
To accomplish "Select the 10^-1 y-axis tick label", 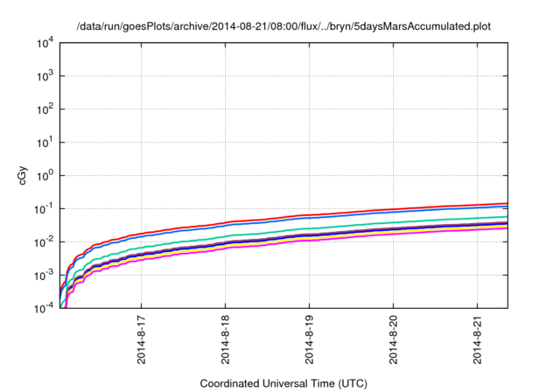I will pyautogui.click(x=44, y=209).
